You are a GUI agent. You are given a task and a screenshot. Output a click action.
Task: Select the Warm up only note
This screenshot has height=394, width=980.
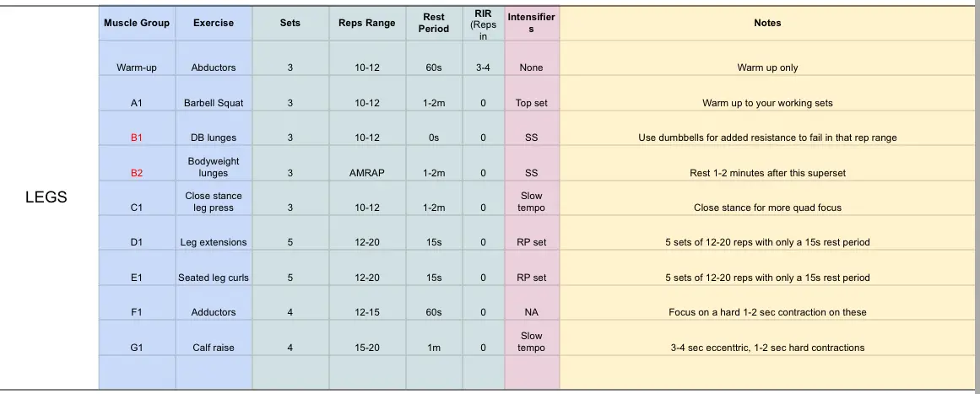[x=767, y=67]
